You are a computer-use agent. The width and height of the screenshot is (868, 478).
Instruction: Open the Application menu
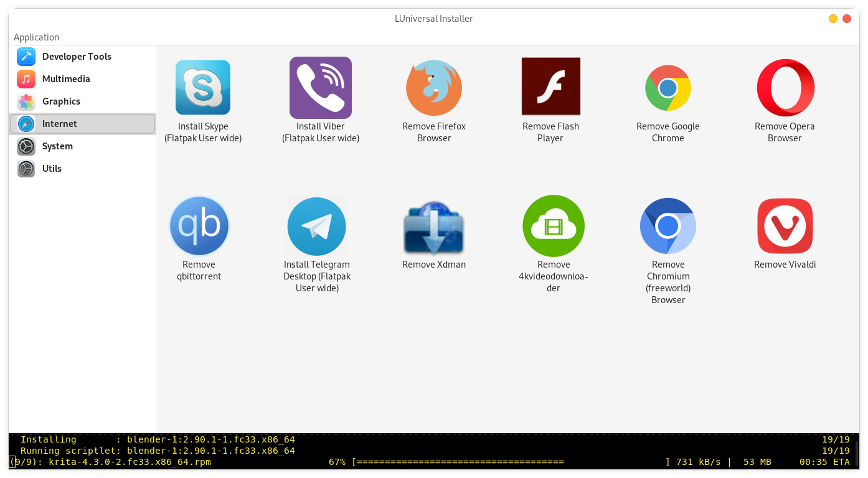[x=37, y=37]
